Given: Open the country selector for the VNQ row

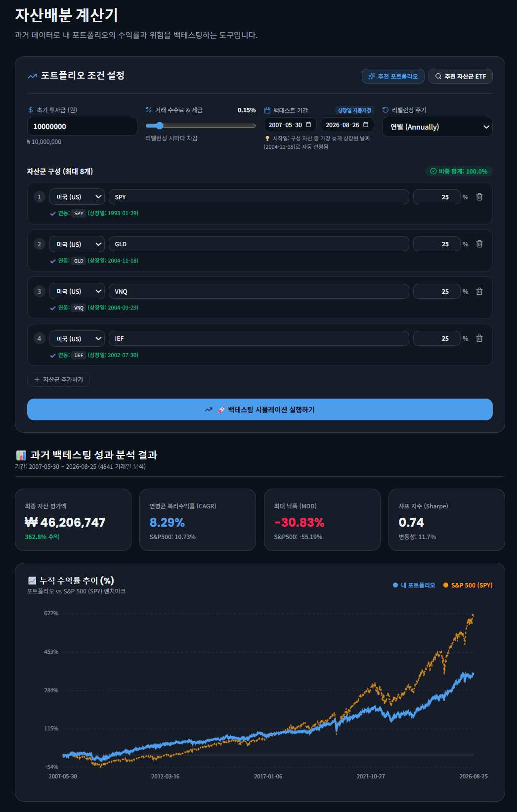Looking at the screenshot, I should pos(77,291).
